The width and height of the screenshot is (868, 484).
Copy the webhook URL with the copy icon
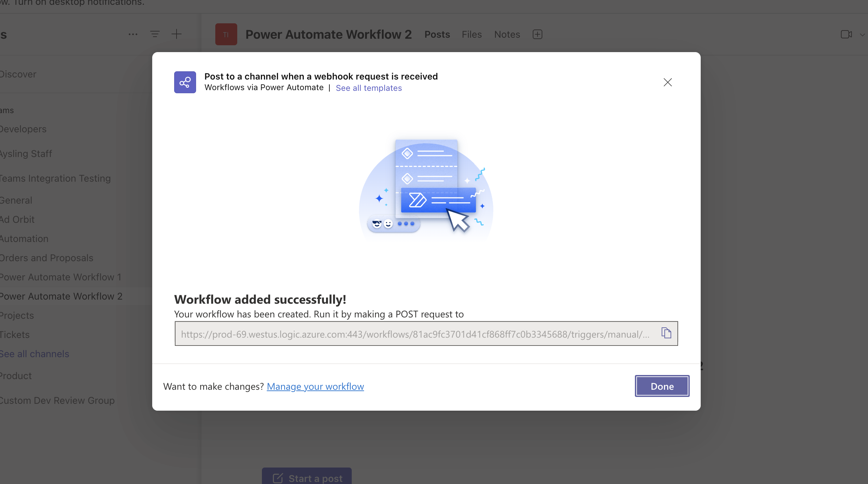coord(666,333)
